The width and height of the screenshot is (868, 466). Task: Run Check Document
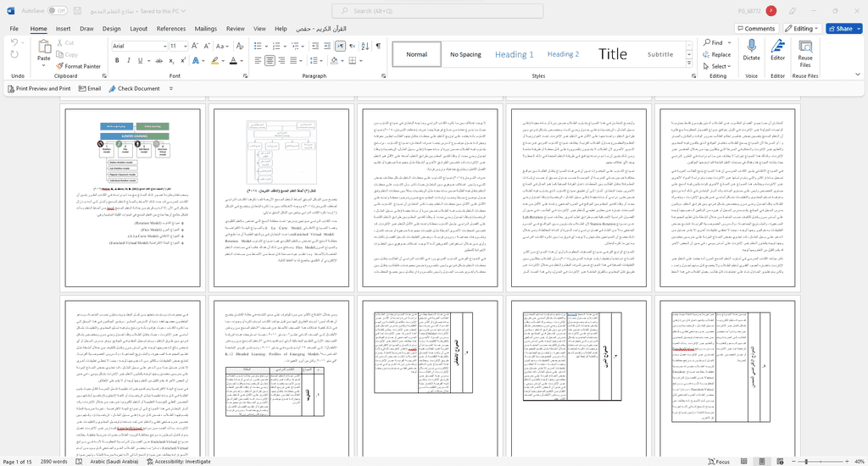pyautogui.click(x=134, y=89)
